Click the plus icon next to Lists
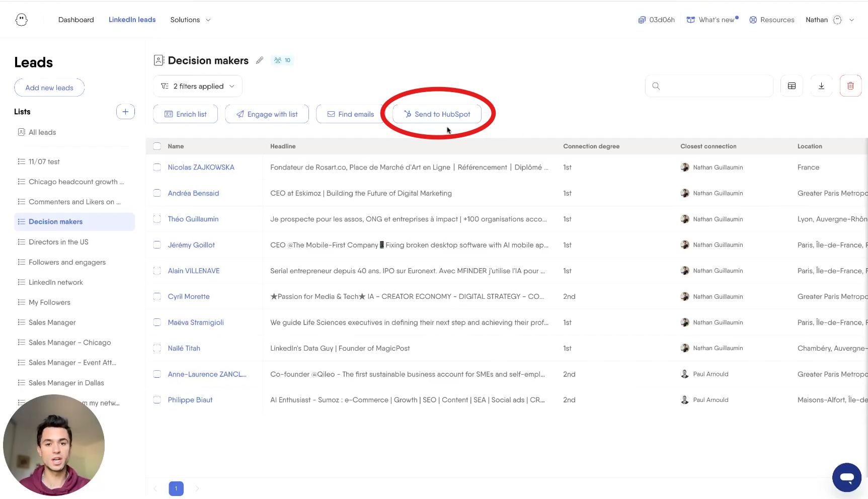This screenshot has width=868, height=499. [125, 111]
